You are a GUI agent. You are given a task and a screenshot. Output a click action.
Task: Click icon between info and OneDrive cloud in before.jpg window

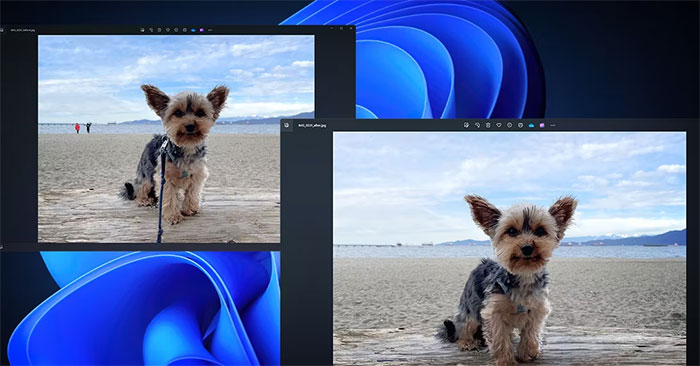click(x=185, y=30)
